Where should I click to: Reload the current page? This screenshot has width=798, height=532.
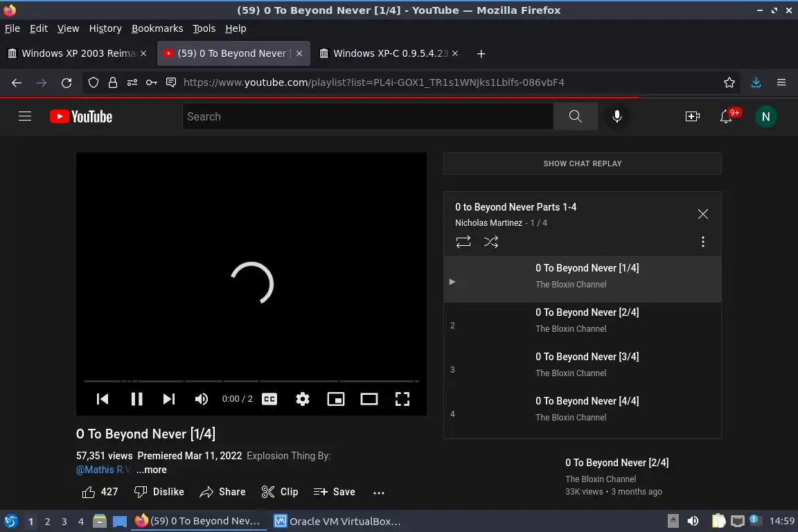(x=66, y=82)
